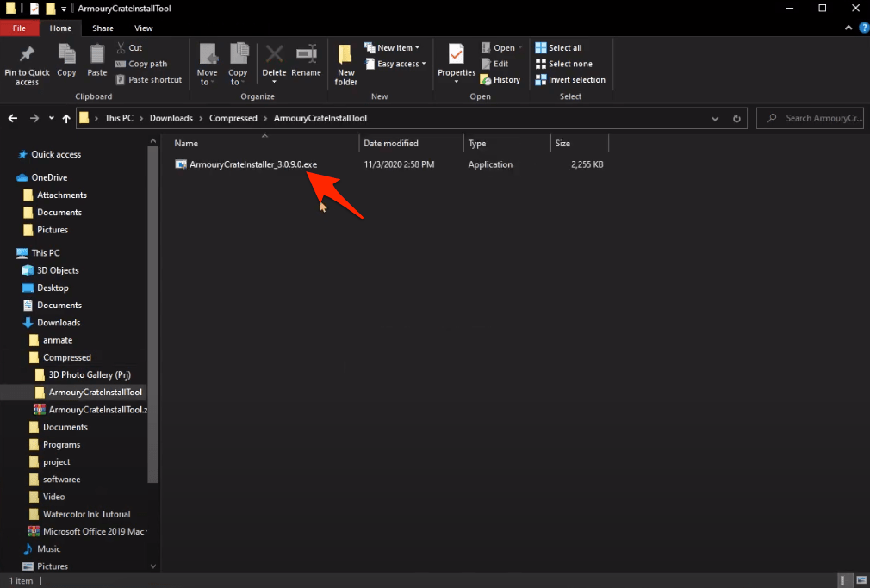Click This PC in the address bar
Screen dimensions: 870x588
[x=119, y=118]
